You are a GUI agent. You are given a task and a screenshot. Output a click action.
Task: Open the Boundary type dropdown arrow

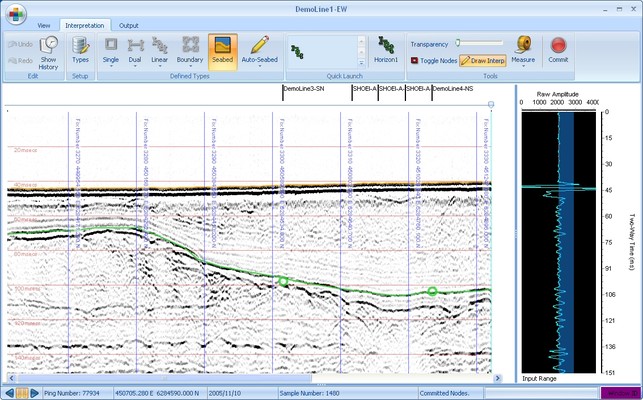pyautogui.click(x=190, y=67)
